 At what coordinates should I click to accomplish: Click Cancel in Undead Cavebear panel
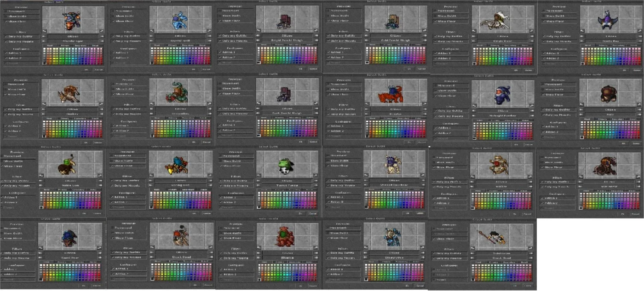(420, 213)
